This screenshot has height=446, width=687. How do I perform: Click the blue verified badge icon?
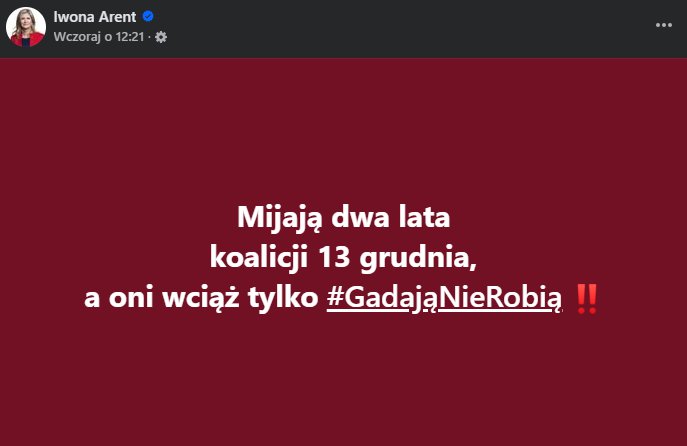147,17
